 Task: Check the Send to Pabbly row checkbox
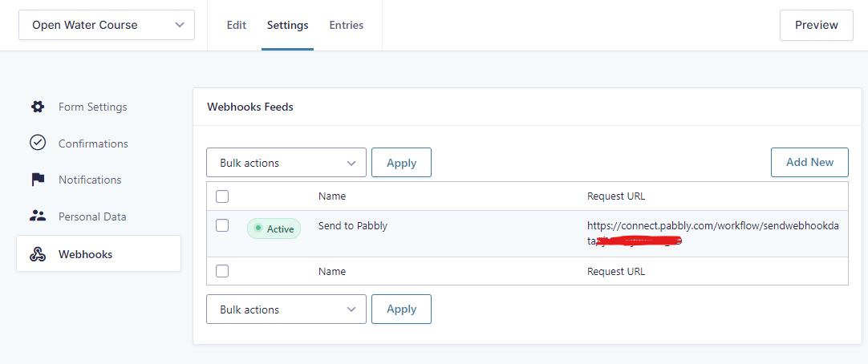(222, 225)
